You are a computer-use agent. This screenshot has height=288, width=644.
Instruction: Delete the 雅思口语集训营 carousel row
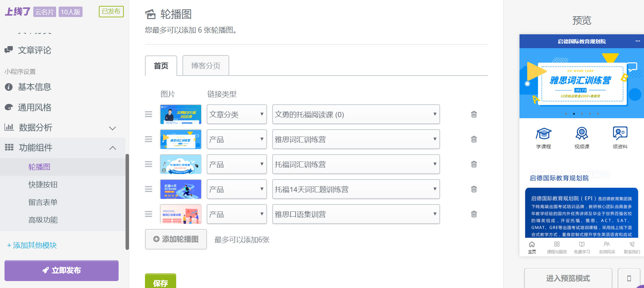(x=474, y=214)
